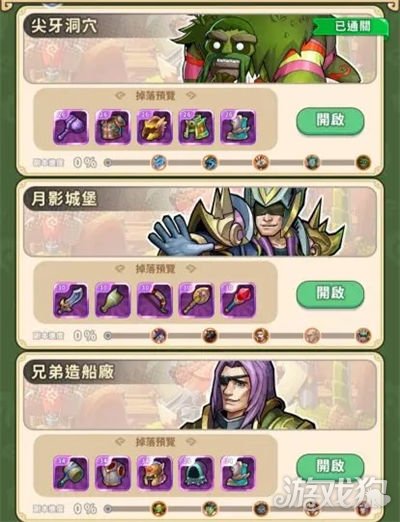
Task: Tap the green chest armor in 尖牙洞穴
Action: pyautogui.click(x=196, y=127)
